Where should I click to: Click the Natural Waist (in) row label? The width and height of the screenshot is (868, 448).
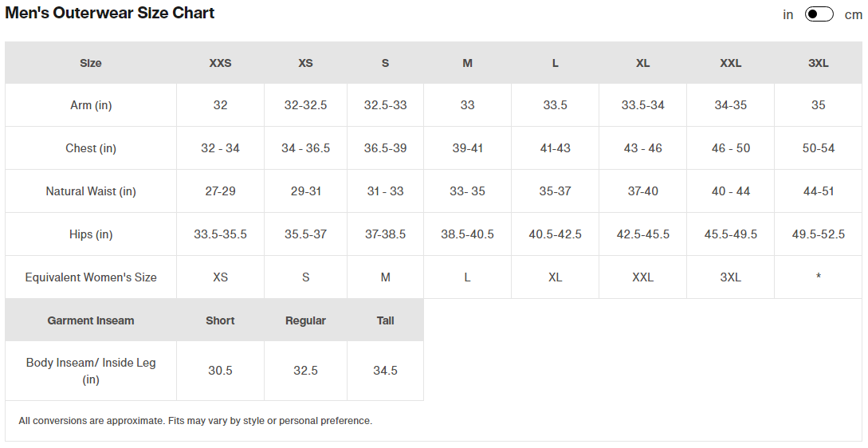pos(91,191)
